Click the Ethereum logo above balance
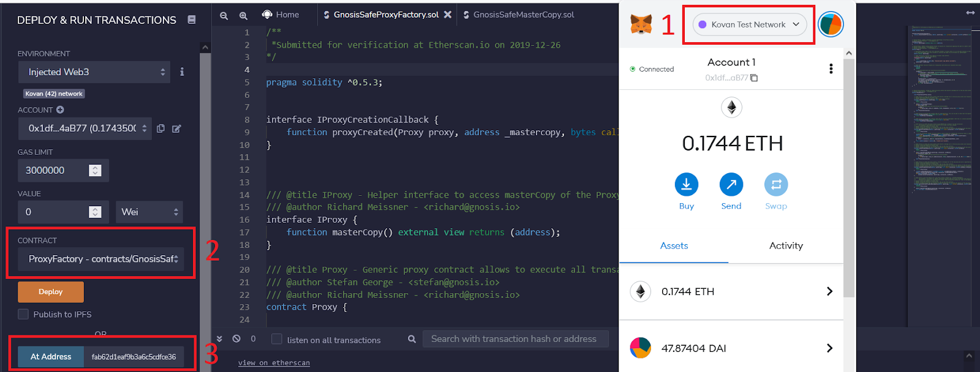The height and width of the screenshot is (372, 980). tap(731, 108)
